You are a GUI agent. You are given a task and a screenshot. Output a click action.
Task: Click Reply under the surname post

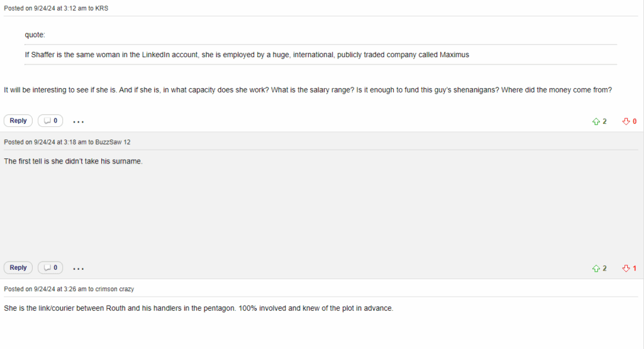point(18,268)
